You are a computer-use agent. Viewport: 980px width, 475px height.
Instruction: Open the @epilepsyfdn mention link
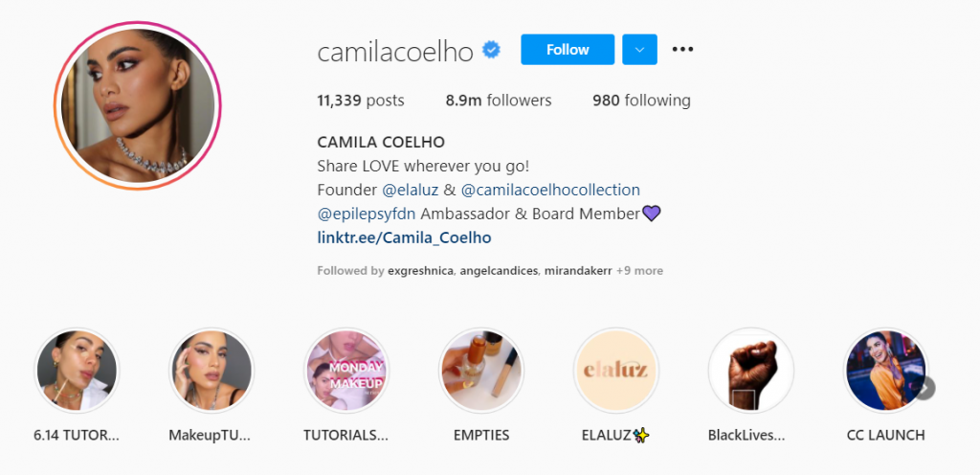[367, 214]
